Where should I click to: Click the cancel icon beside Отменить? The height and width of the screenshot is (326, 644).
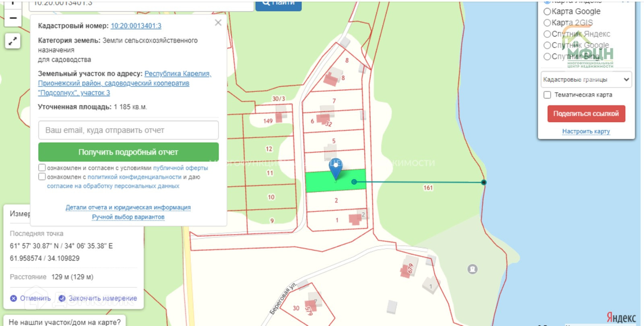13,298
